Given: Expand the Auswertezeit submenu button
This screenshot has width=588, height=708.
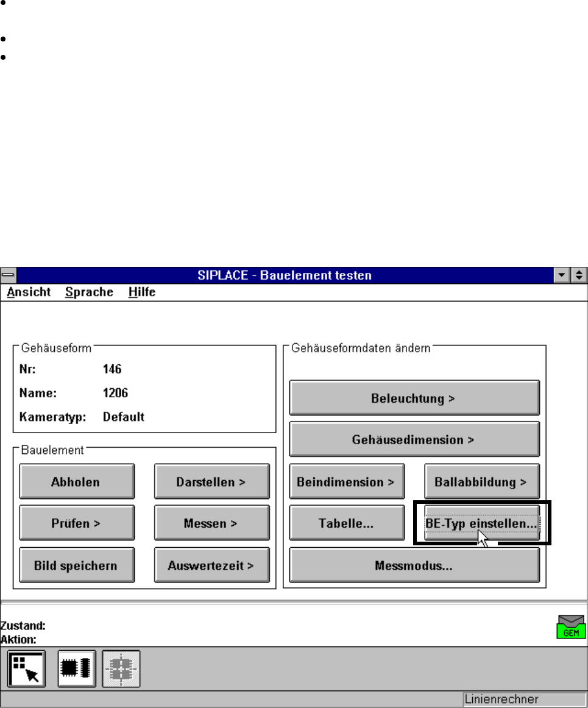Looking at the screenshot, I should 212,565.
